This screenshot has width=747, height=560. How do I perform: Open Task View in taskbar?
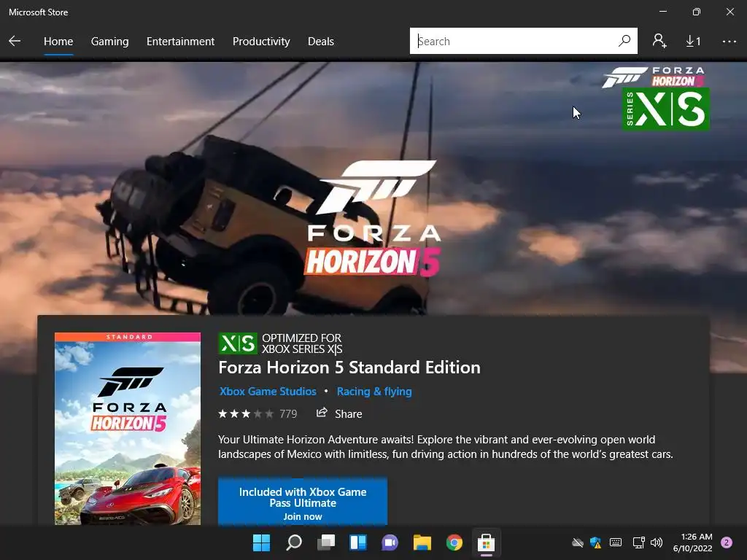coord(326,542)
